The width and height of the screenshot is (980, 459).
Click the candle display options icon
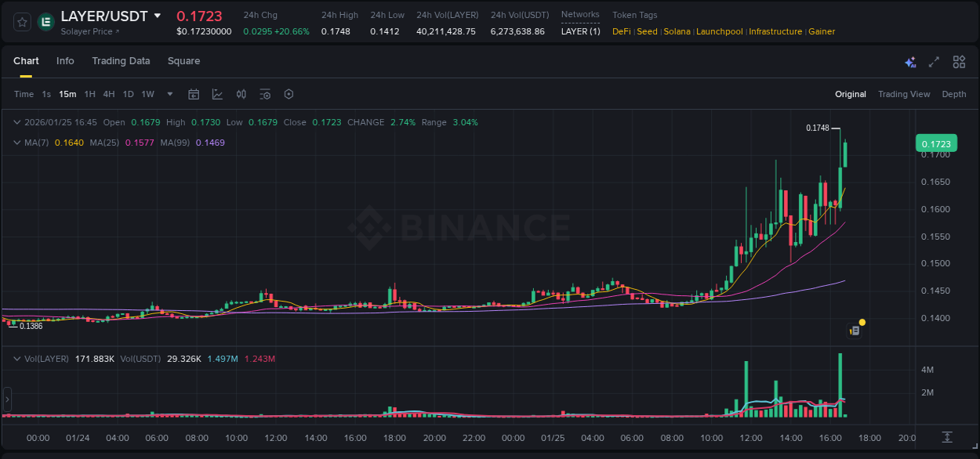[x=241, y=94]
